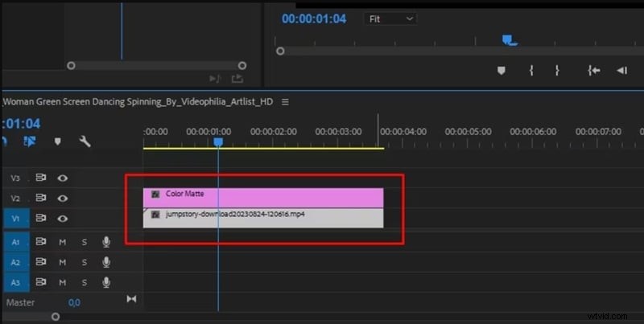This screenshot has height=324, width=644.
Task: Solo the A3 audio track
Action: tap(85, 282)
